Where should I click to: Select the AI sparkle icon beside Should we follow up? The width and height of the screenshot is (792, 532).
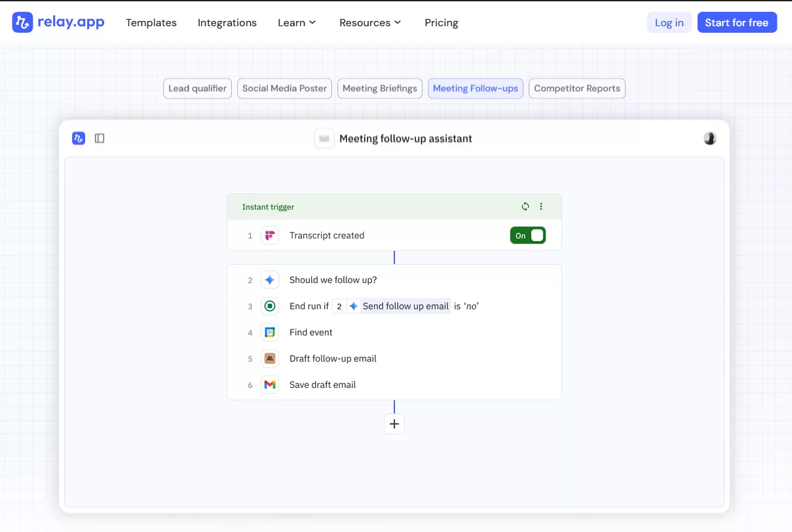click(x=270, y=280)
